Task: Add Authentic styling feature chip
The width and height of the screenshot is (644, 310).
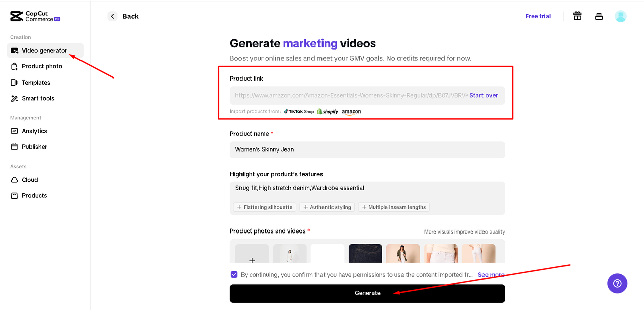Action: tap(327, 207)
